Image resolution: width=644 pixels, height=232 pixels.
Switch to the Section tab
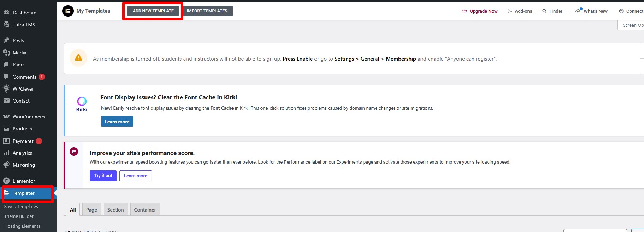[116, 209]
